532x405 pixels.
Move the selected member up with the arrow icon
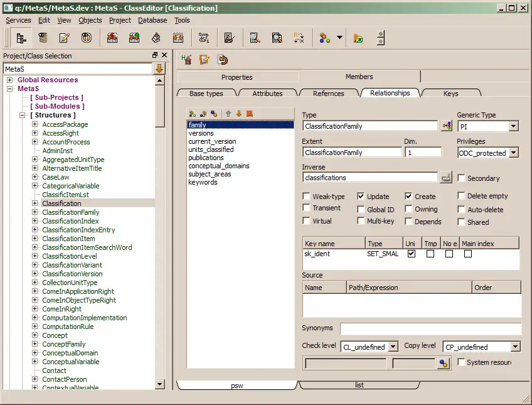(x=228, y=114)
